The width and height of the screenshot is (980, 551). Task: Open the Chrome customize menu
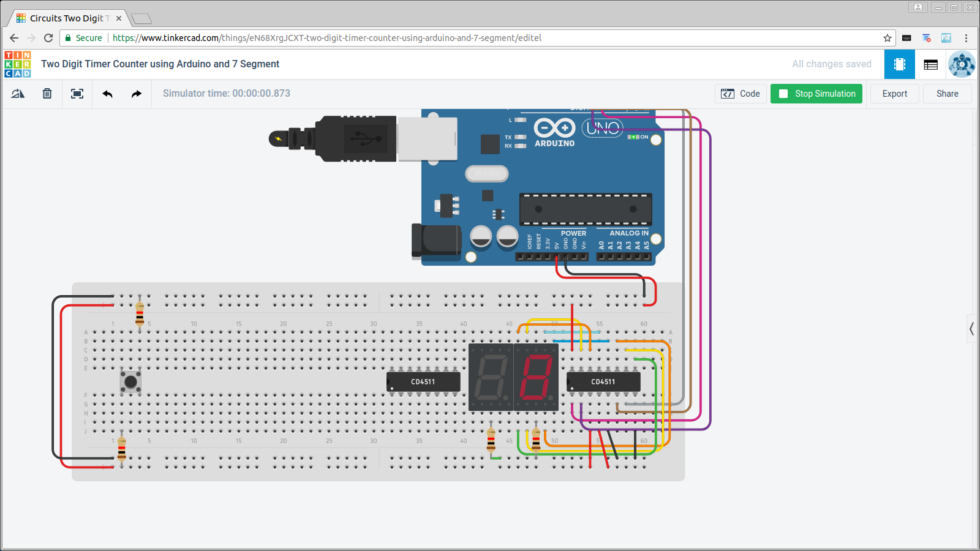(x=966, y=37)
